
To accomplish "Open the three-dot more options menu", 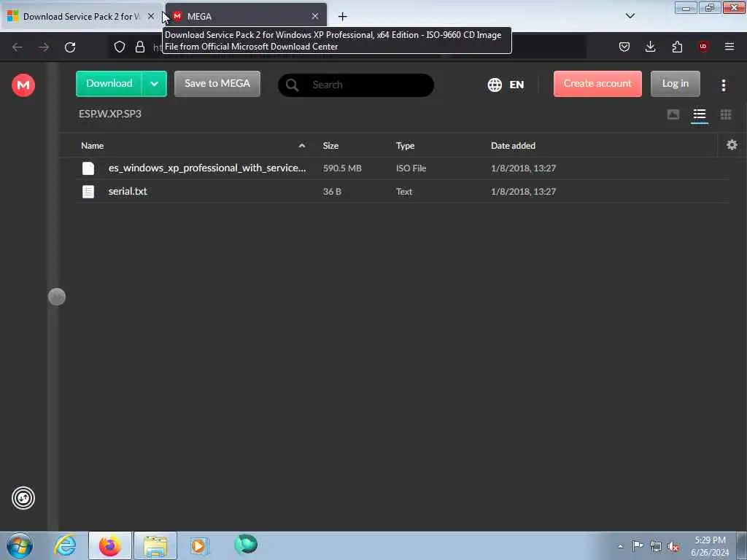I will pyautogui.click(x=724, y=85).
